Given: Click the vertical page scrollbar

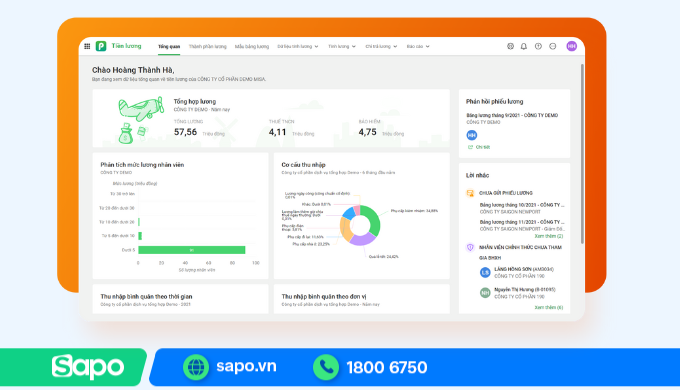Looking at the screenshot, I should pyautogui.click(x=582, y=154).
